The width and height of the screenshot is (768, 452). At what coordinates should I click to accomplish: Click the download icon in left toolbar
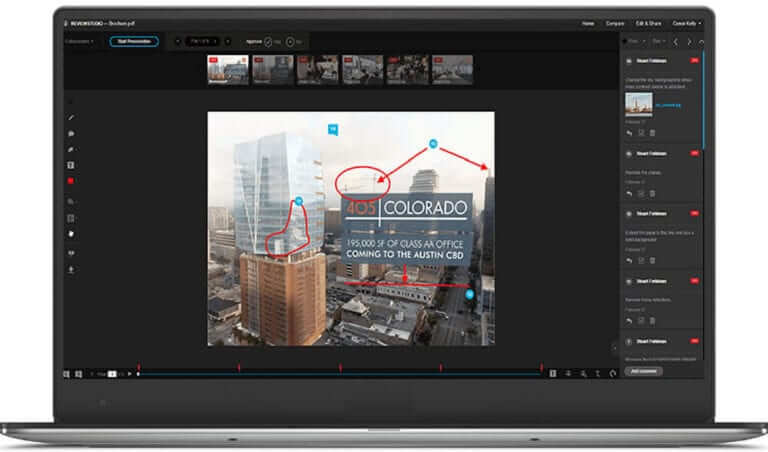pyautogui.click(x=71, y=269)
